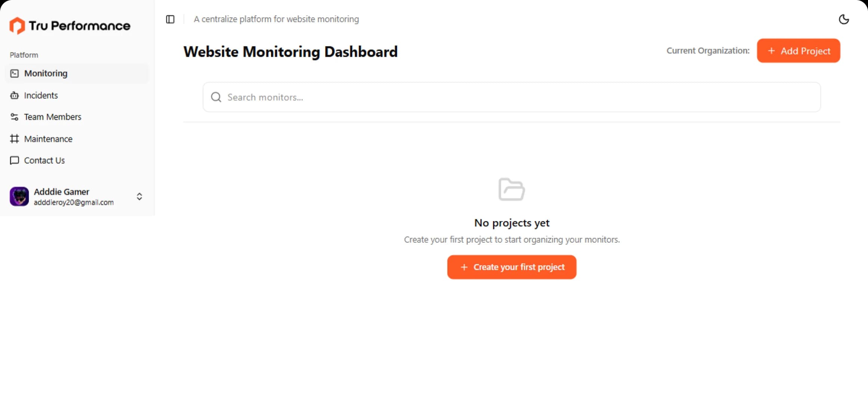The height and width of the screenshot is (413, 868).
Task: Click the empty folder icon above No projects yet
Action: [x=512, y=190]
